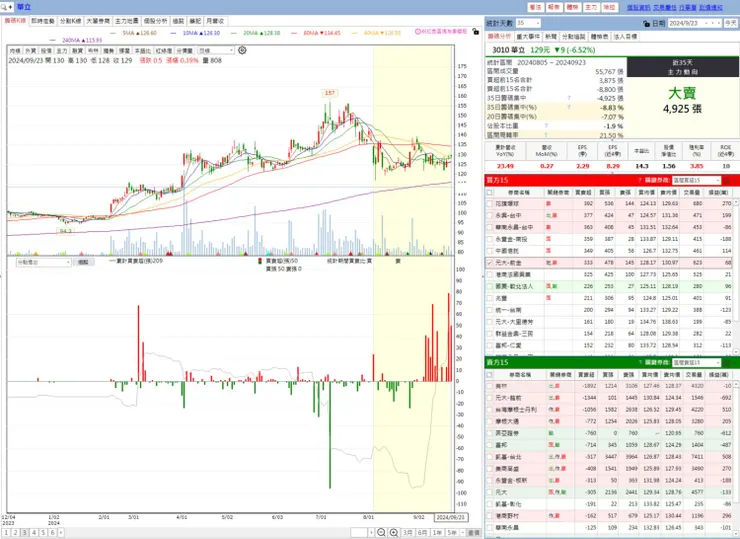Image resolution: width=740 pixels, height=539 pixels.
Task: Click help question mark in 買方15 header
Action: (x=639, y=180)
